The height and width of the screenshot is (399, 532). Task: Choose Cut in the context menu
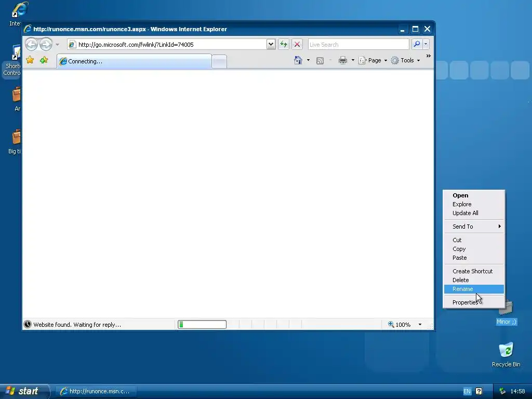474,240
